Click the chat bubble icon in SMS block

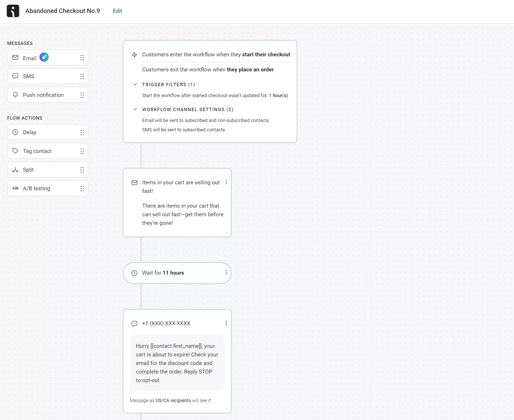click(x=15, y=76)
